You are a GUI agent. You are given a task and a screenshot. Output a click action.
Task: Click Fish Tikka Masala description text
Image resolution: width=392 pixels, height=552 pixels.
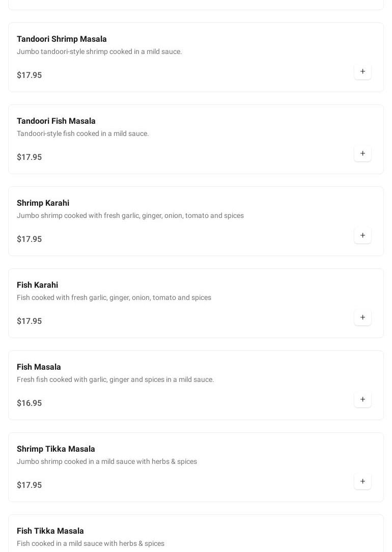[x=91, y=543]
